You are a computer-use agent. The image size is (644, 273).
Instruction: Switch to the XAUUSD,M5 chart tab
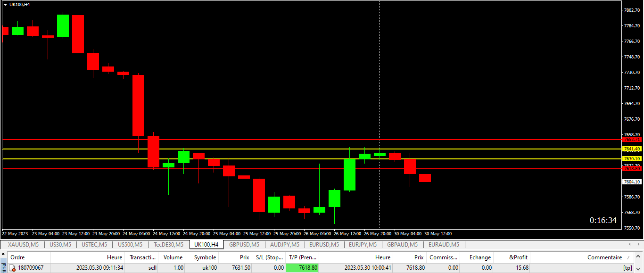[23, 245]
